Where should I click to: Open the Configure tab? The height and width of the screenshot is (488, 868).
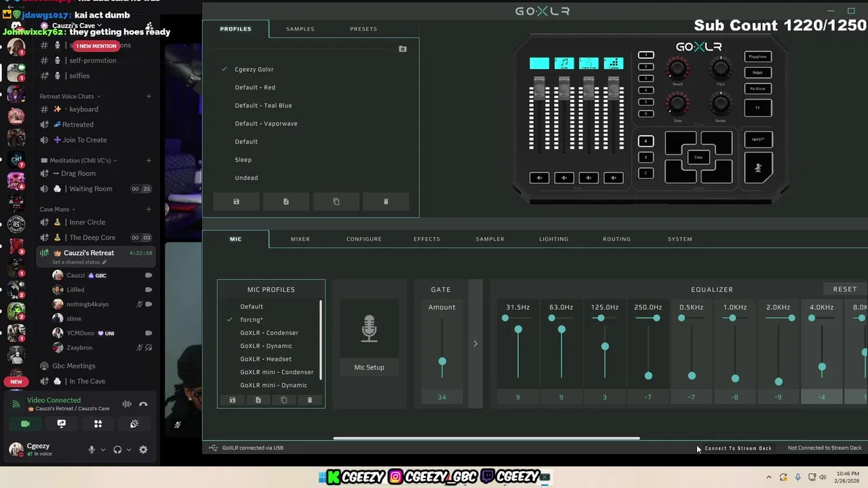pyautogui.click(x=364, y=239)
